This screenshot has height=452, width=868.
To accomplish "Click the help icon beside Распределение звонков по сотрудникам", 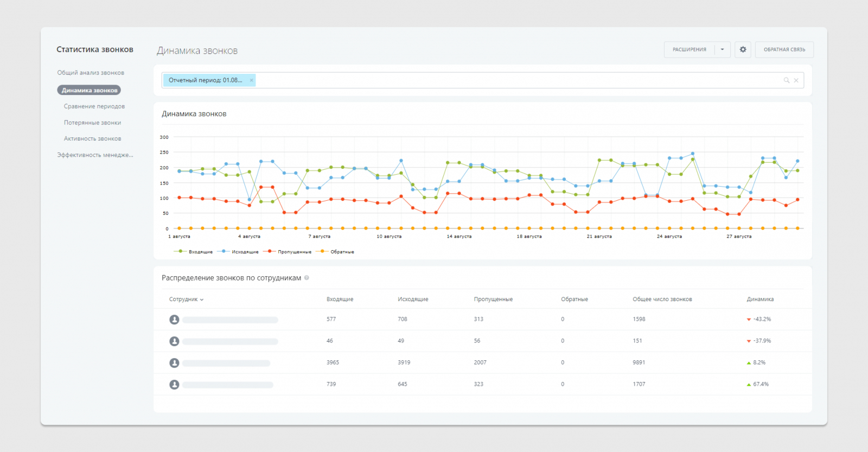I will point(307,278).
